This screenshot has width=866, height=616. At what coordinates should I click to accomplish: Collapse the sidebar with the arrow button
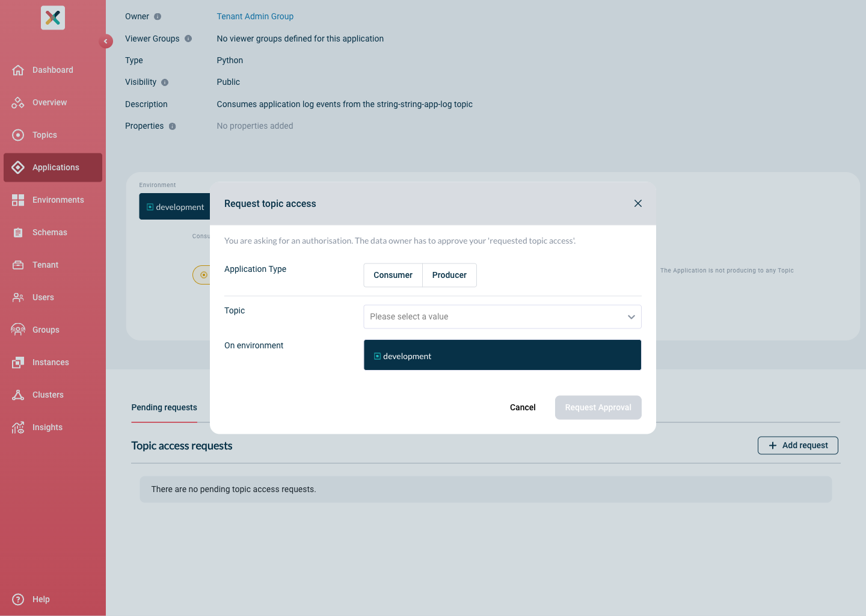(106, 42)
